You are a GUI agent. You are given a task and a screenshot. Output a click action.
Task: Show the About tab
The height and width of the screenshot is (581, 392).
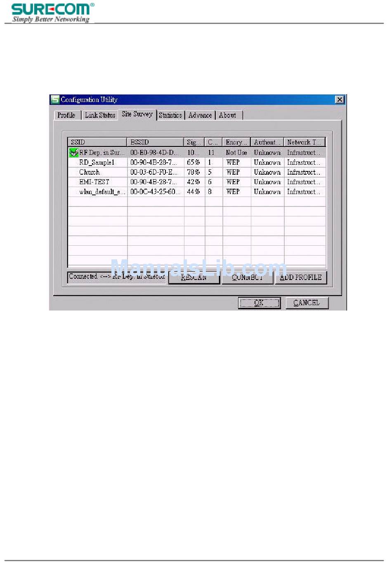[x=227, y=115]
